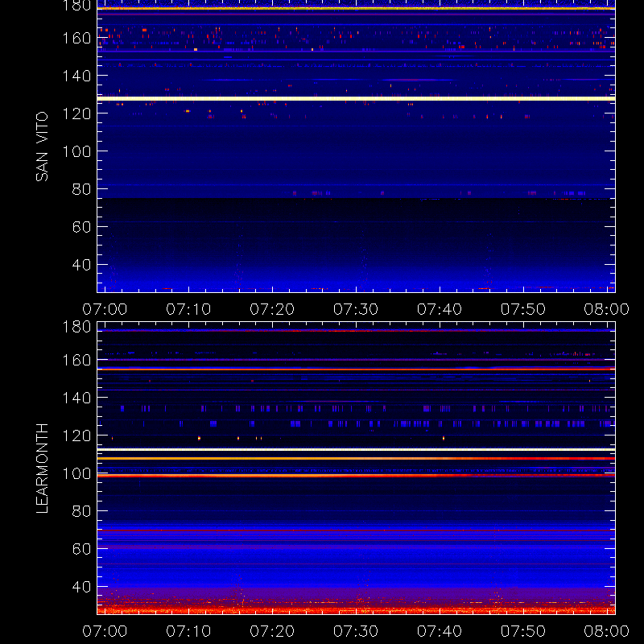Viewport: 644px width, 644px height.
Task: Click 07:50 time label under SAN VITO plot
Action: click(x=522, y=309)
